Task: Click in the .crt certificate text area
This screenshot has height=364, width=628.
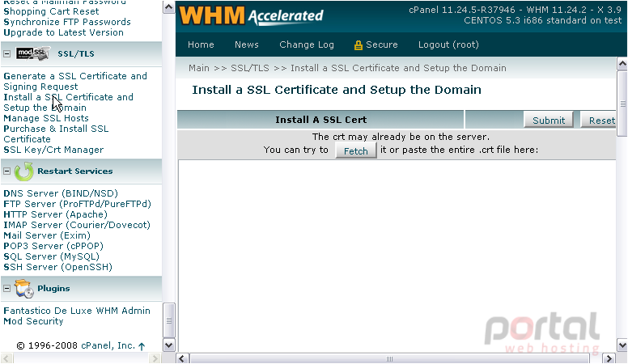Action: coord(397,256)
